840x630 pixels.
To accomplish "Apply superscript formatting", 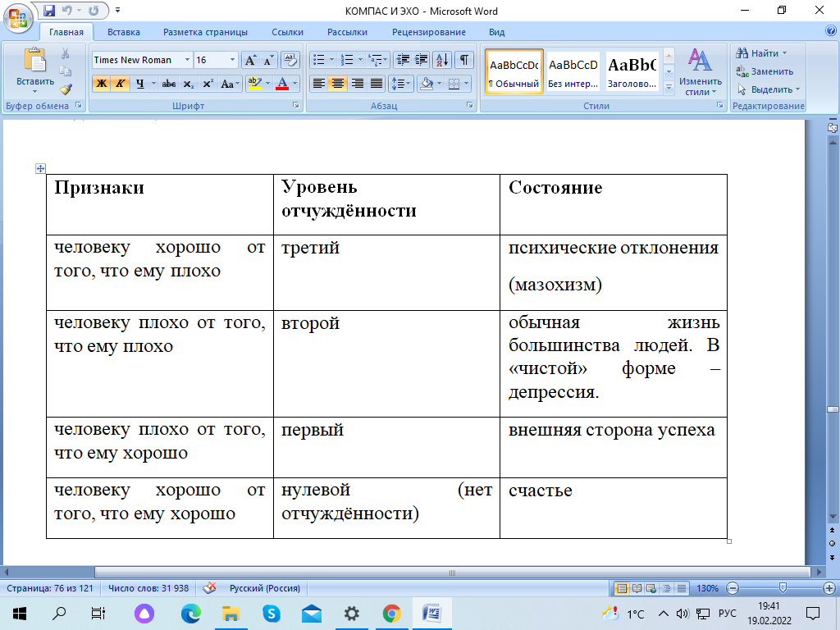I will coord(208,84).
